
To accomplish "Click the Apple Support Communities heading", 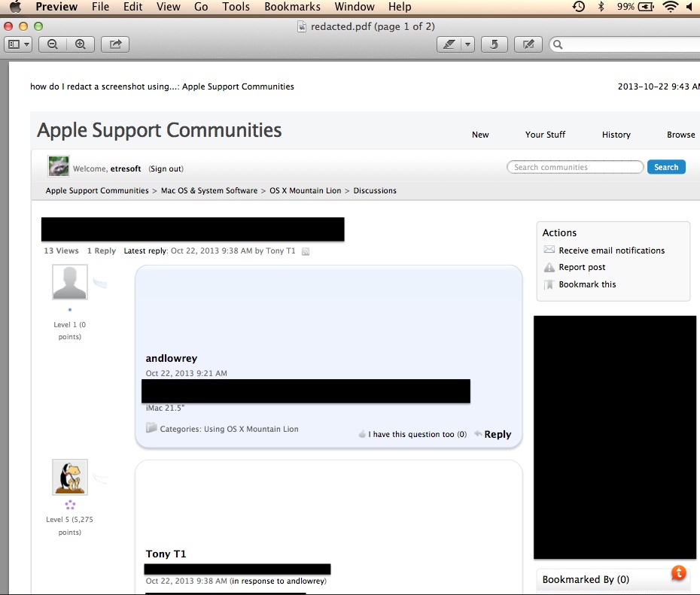I will 160,130.
